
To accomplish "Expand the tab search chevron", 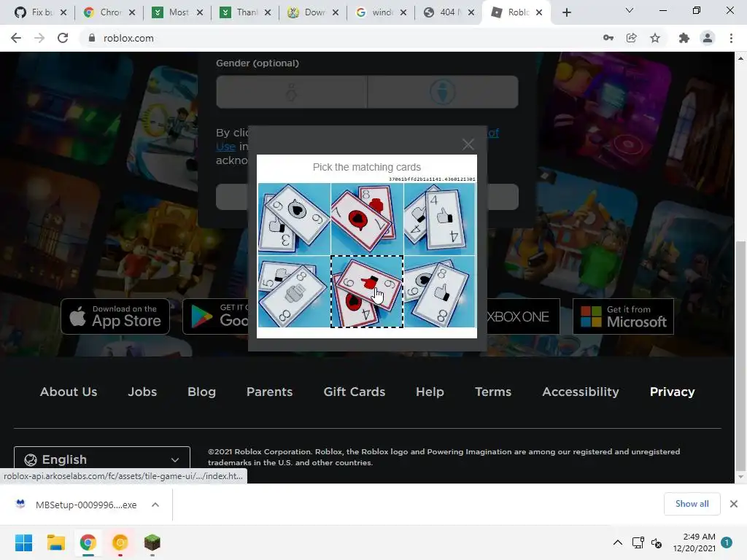I will (630, 10).
